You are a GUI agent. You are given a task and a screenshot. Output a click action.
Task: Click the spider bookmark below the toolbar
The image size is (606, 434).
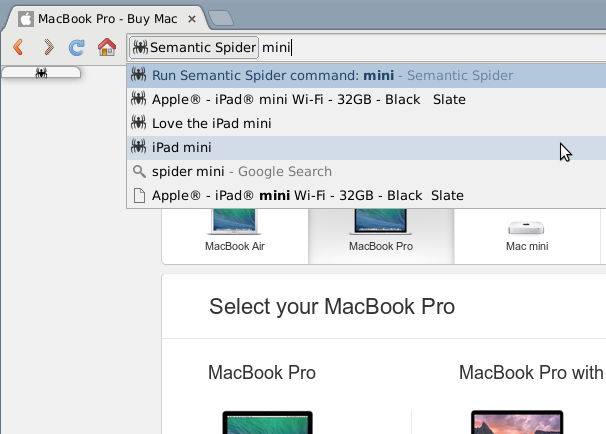pos(41,73)
